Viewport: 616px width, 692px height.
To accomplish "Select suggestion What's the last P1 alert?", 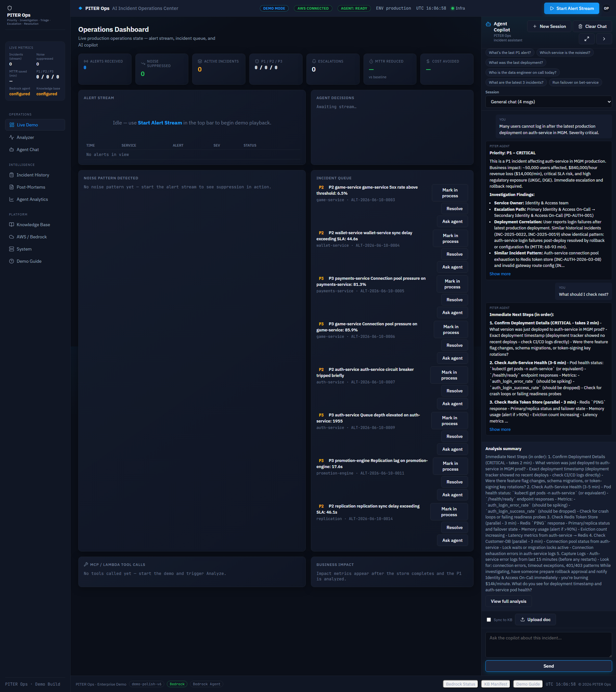I will (x=510, y=53).
